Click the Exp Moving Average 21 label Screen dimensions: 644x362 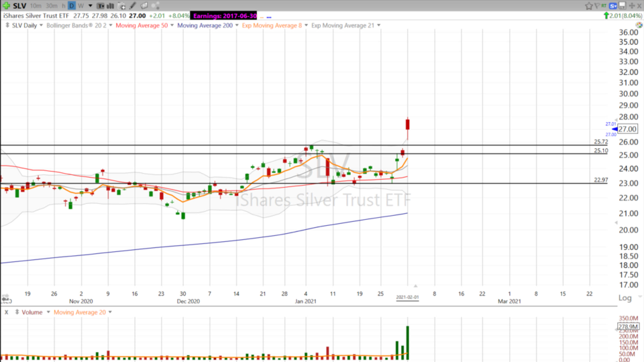(x=343, y=25)
